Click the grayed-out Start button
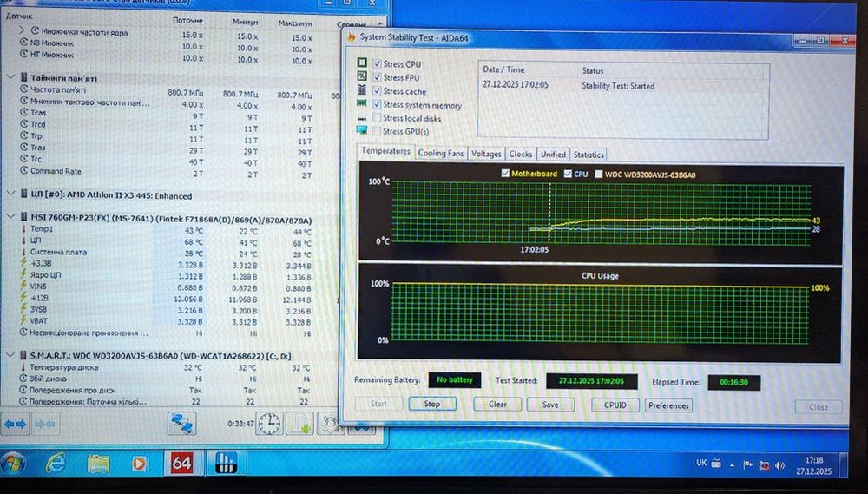 pyautogui.click(x=378, y=404)
